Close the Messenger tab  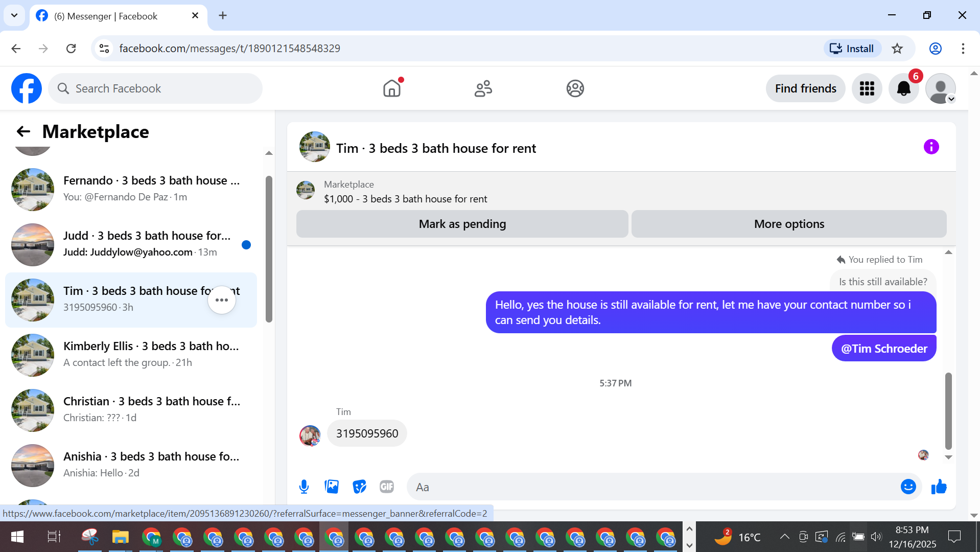pos(195,16)
